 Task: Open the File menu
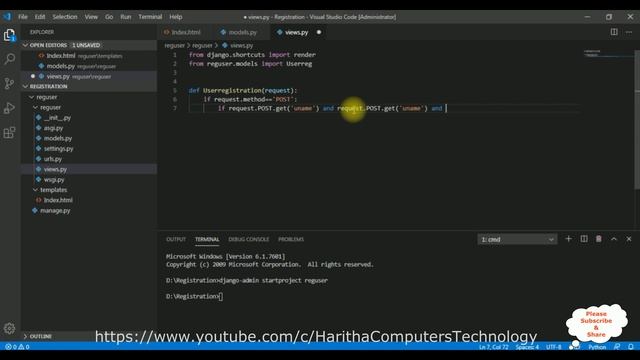[x=23, y=17]
